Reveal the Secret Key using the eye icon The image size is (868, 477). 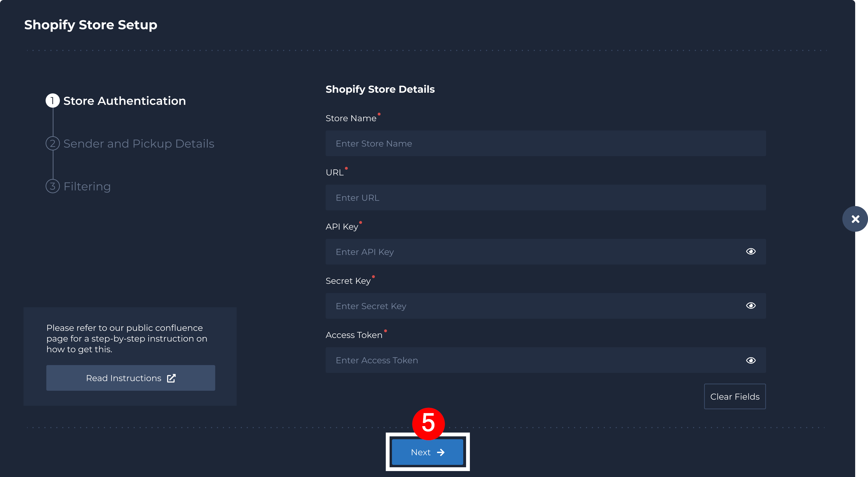point(751,305)
